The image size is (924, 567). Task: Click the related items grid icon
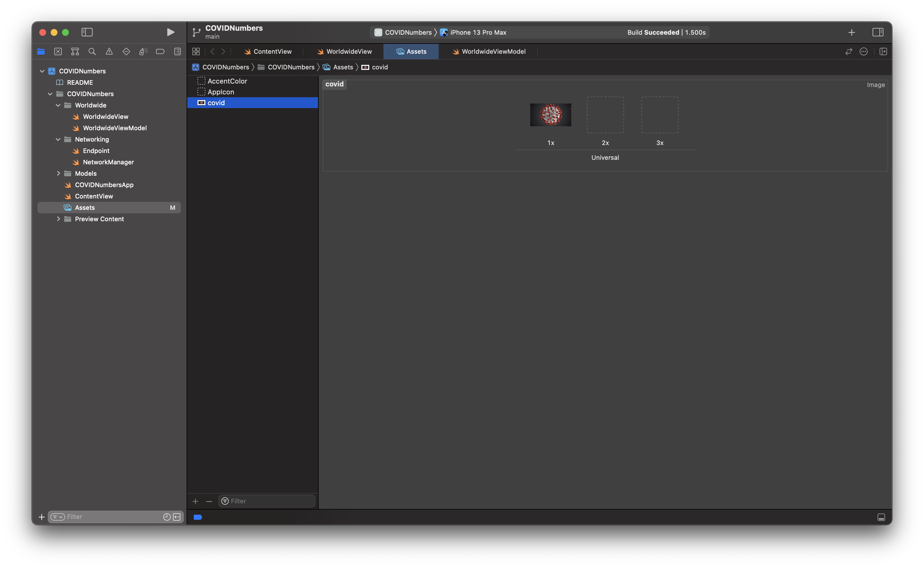(x=196, y=51)
